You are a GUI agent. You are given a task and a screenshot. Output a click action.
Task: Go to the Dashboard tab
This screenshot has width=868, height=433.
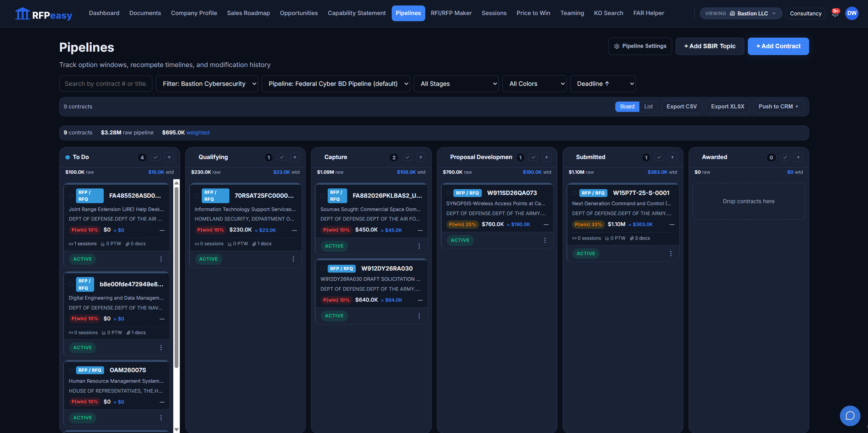pyautogui.click(x=104, y=13)
